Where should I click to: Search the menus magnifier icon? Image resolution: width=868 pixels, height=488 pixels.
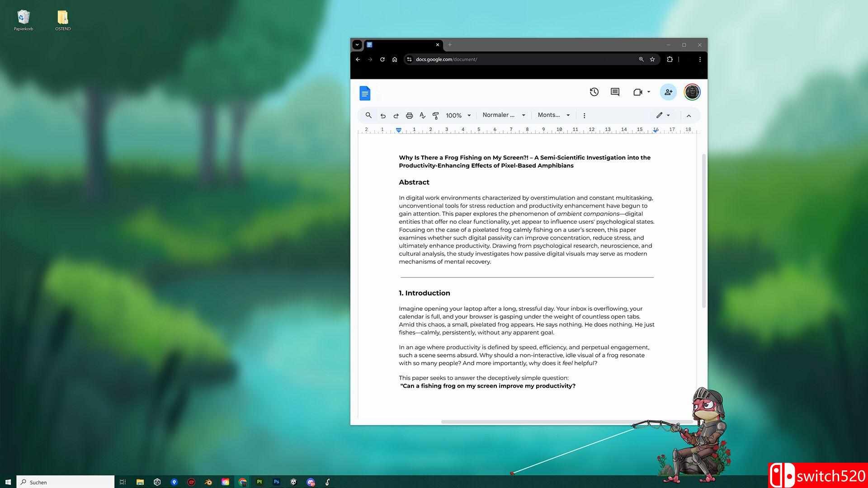tap(368, 115)
